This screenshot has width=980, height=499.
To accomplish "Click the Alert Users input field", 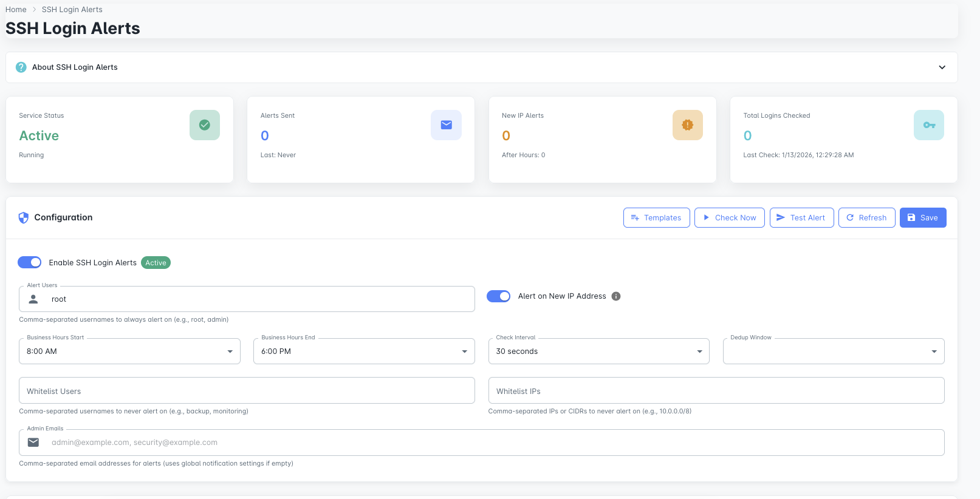I will [247, 299].
